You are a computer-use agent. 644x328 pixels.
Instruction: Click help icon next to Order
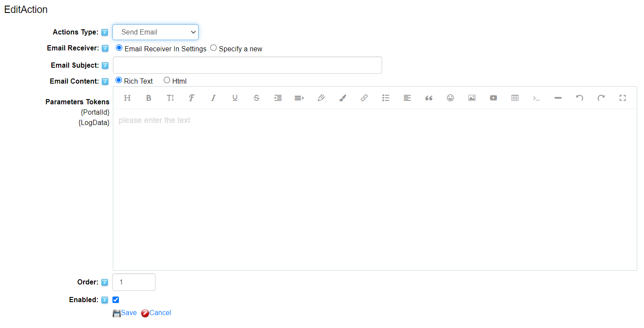tap(105, 282)
